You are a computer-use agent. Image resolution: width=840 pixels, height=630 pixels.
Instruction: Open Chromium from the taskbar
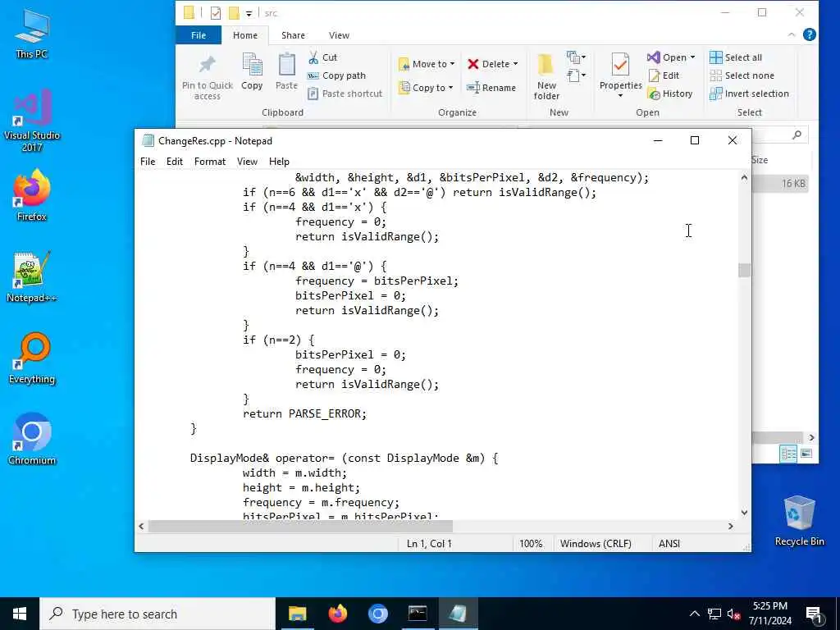(377, 614)
